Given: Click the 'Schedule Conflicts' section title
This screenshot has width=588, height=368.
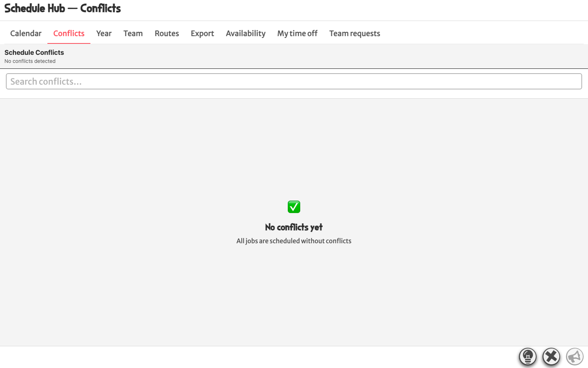Looking at the screenshot, I should click(34, 53).
